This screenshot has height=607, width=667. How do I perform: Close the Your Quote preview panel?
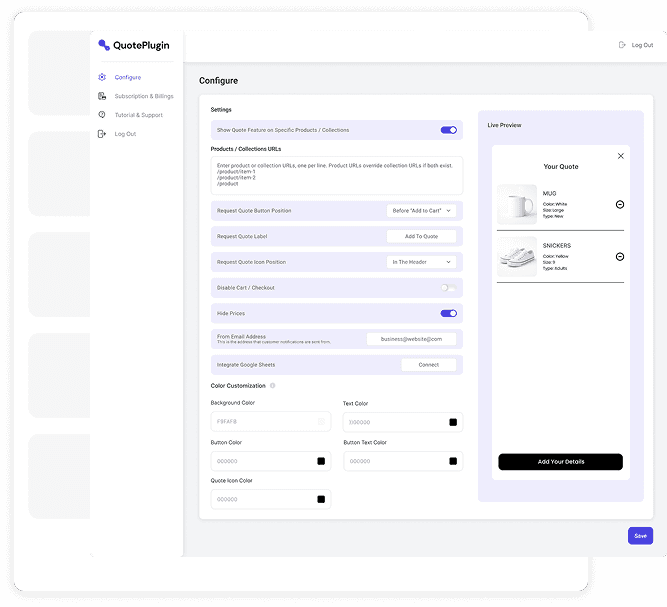pos(621,156)
